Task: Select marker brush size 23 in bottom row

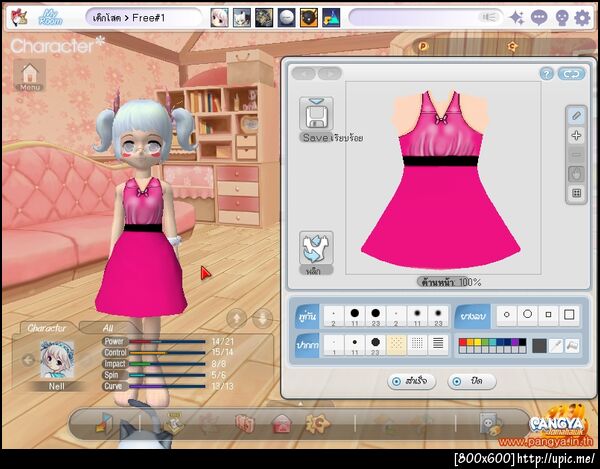Action: 375,344
